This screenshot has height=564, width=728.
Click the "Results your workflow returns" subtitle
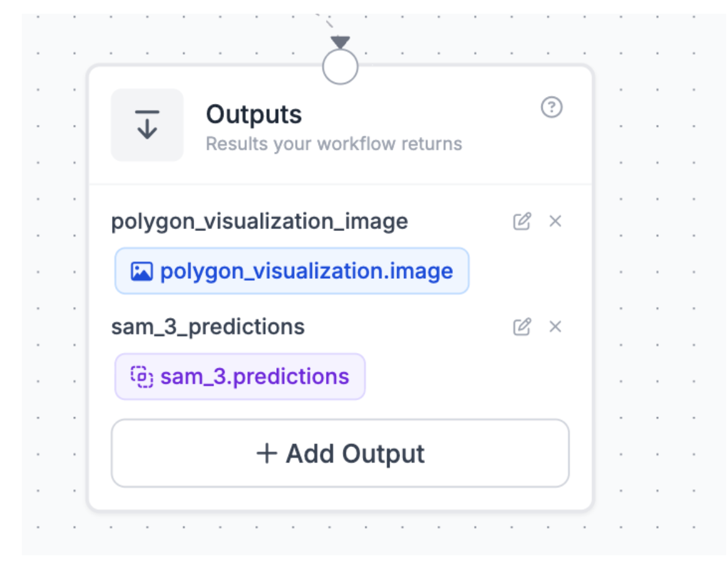334,144
